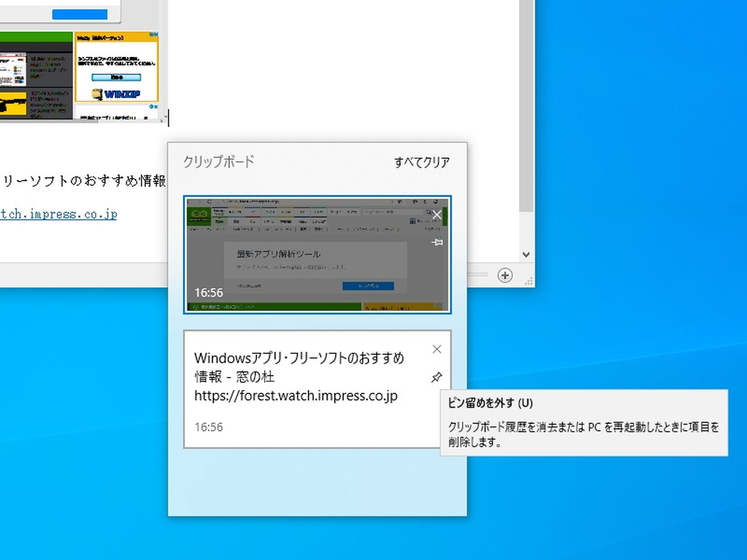Click the pin icon on the screenshot clipboard item
The height and width of the screenshot is (560, 747).
(x=436, y=242)
